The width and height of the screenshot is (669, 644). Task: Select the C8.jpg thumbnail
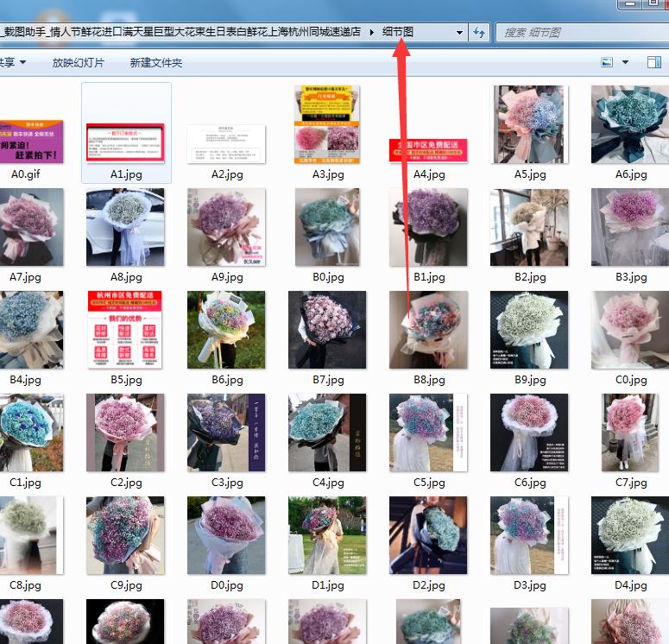(32, 535)
